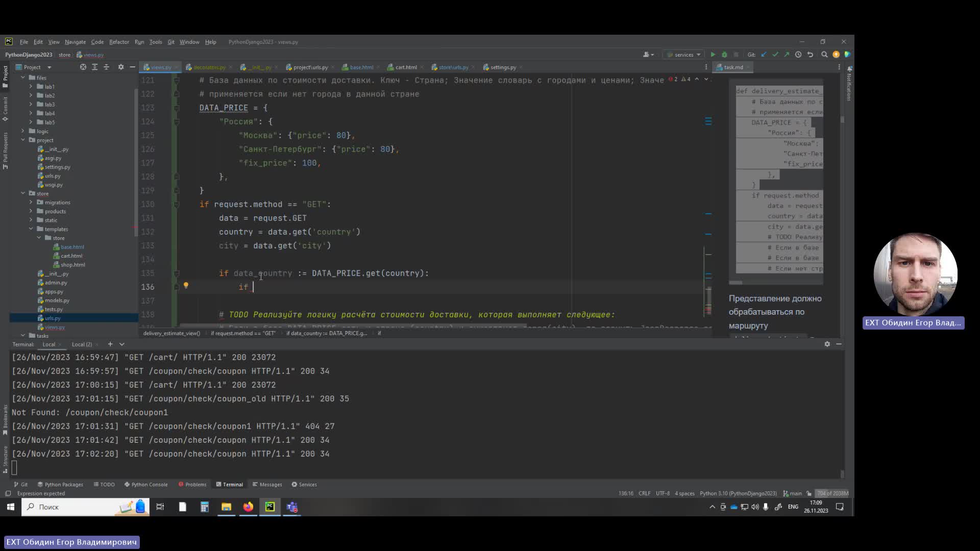The image size is (980, 551).
Task: Toggle tool window bars at status bar corner
Action: coord(8,493)
